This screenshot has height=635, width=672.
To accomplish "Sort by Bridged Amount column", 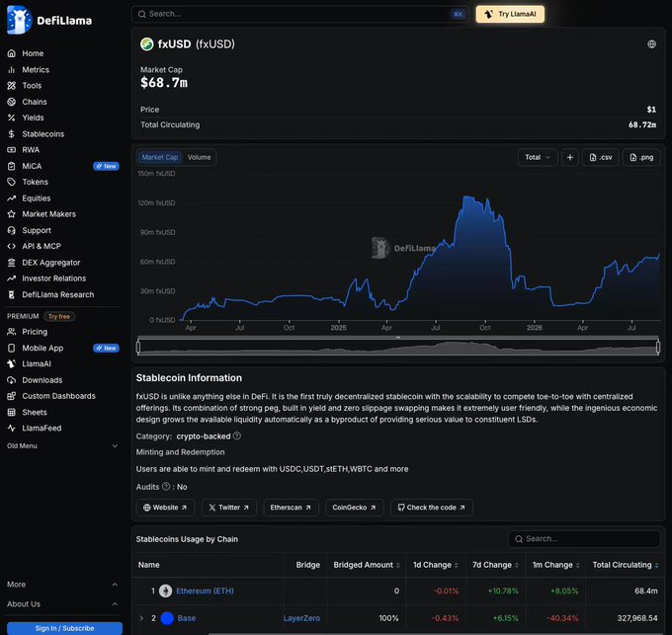I will (x=367, y=565).
